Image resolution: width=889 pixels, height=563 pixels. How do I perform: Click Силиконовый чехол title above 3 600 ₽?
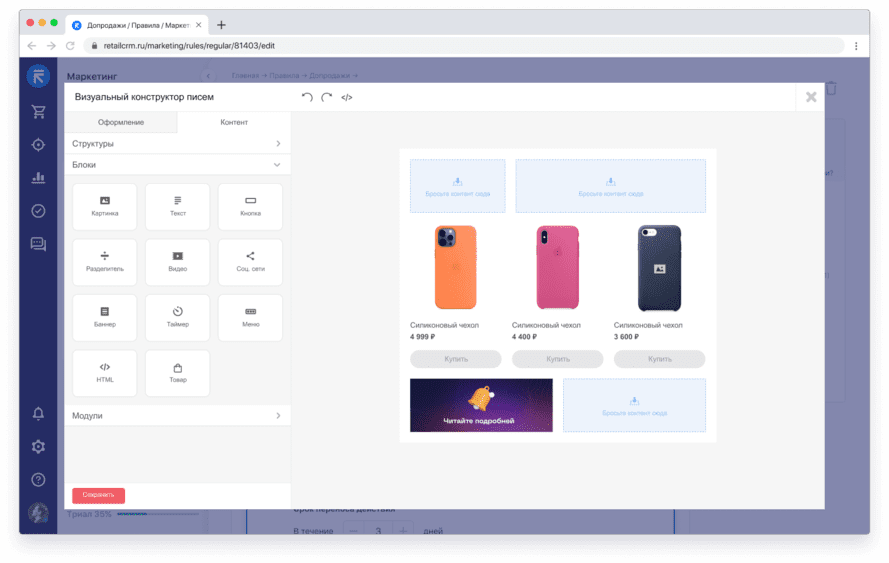click(x=648, y=325)
